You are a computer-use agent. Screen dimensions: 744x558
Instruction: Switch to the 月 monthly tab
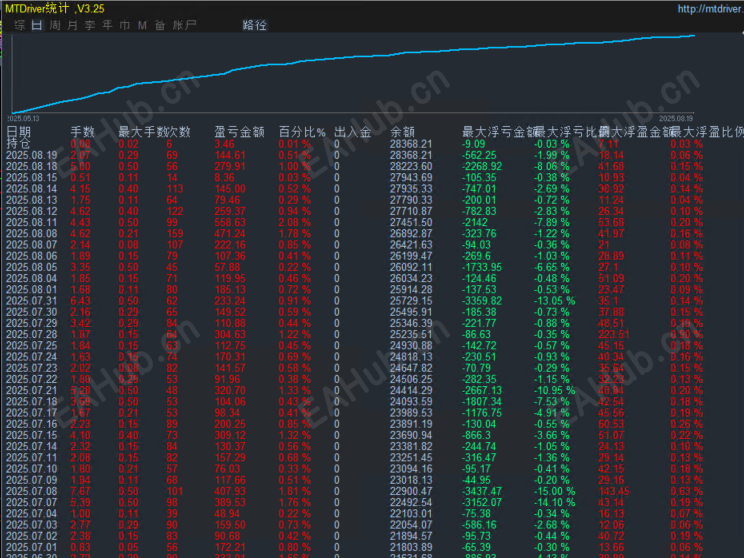pyautogui.click(x=73, y=25)
